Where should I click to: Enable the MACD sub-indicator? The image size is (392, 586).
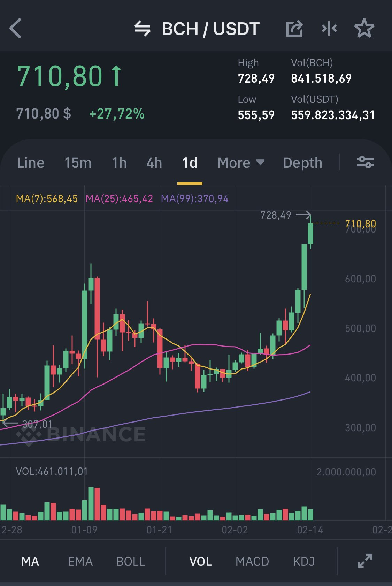[252, 562]
